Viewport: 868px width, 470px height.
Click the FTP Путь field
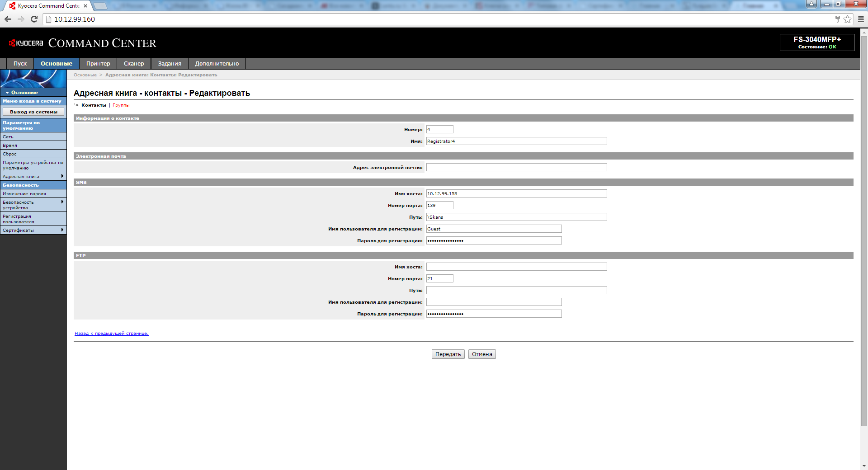click(516, 290)
